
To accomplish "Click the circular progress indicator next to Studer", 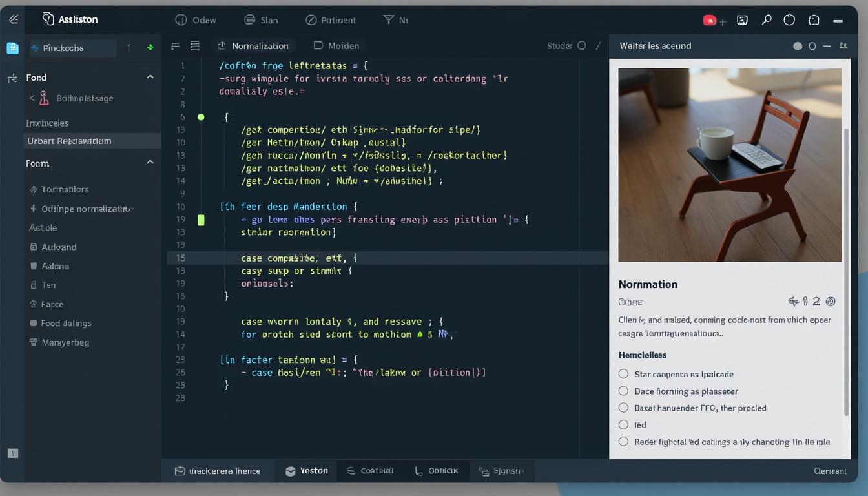I will (581, 45).
